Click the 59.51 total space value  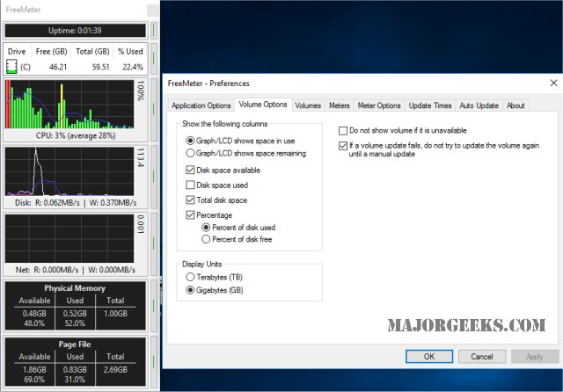(x=100, y=67)
